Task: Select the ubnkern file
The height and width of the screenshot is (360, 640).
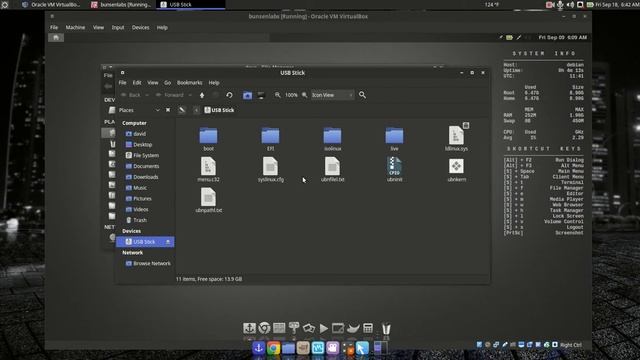Action: tap(456, 170)
